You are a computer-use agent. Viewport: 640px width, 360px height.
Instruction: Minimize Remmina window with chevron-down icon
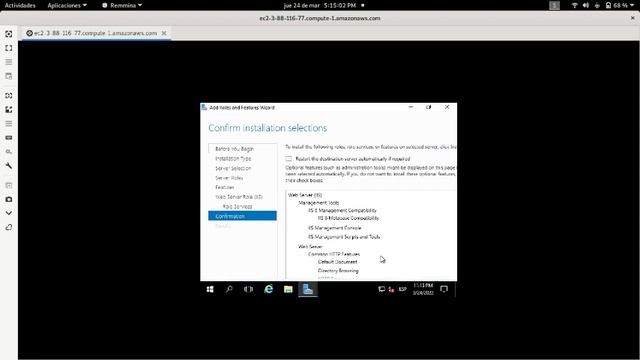coord(9,213)
